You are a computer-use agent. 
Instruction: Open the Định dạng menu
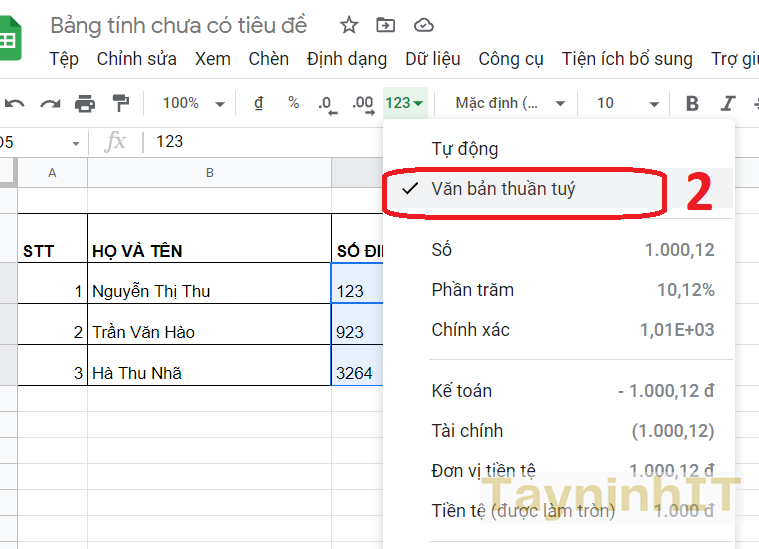click(x=346, y=59)
